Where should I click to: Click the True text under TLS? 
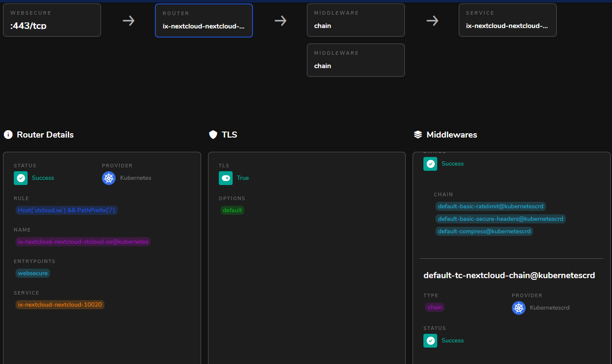243,178
